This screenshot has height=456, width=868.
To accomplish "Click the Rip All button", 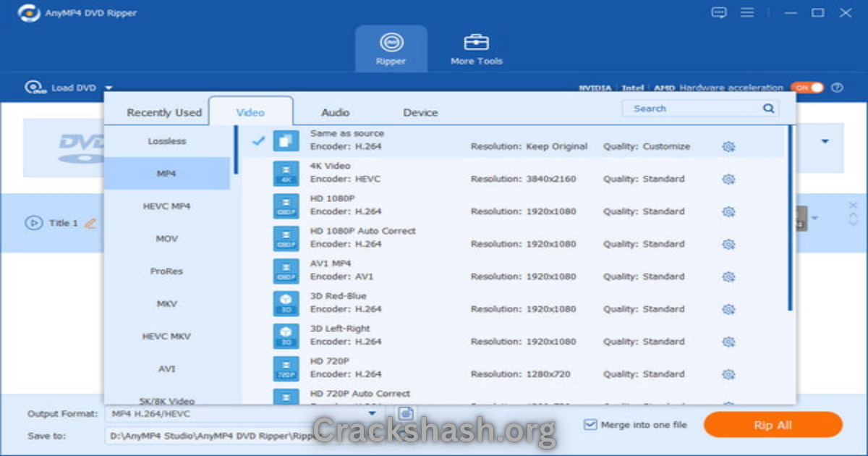I will (x=773, y=425).
